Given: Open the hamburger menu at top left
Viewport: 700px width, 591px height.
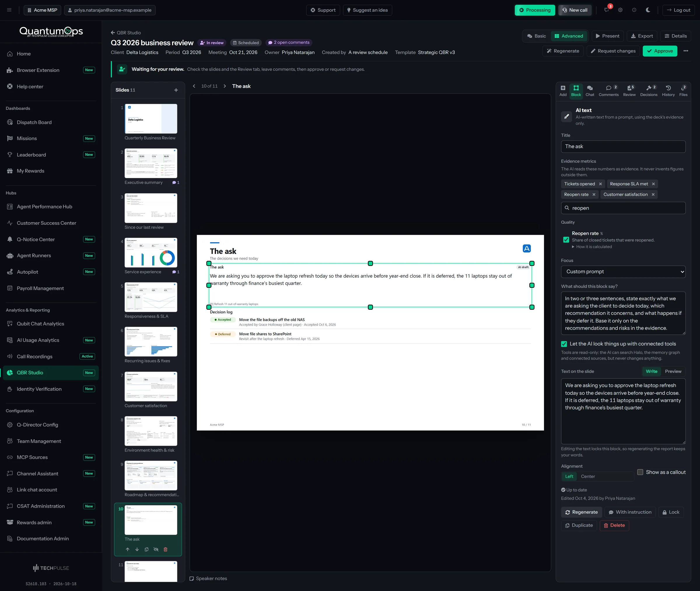Looking at the screenshot, I should click(x=9, y=10).
